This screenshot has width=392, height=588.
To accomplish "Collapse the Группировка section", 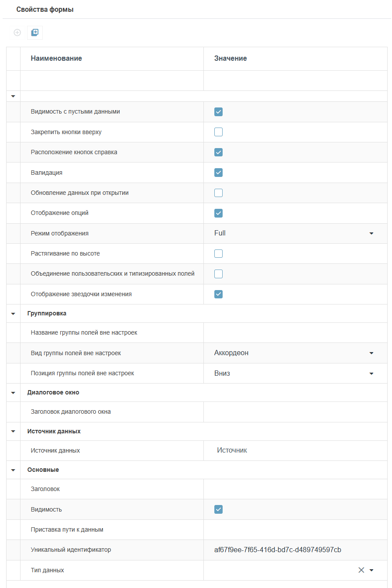I will coord(13,314).
